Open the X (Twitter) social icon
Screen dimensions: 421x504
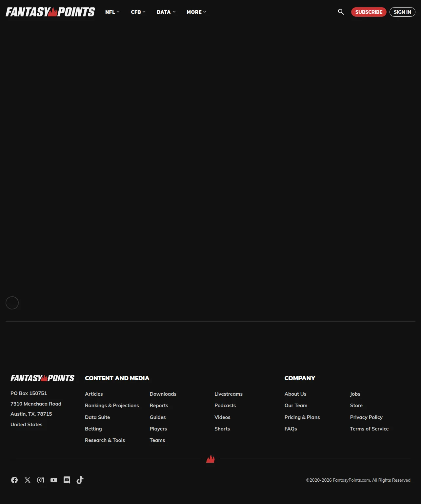tap(28, 480)
